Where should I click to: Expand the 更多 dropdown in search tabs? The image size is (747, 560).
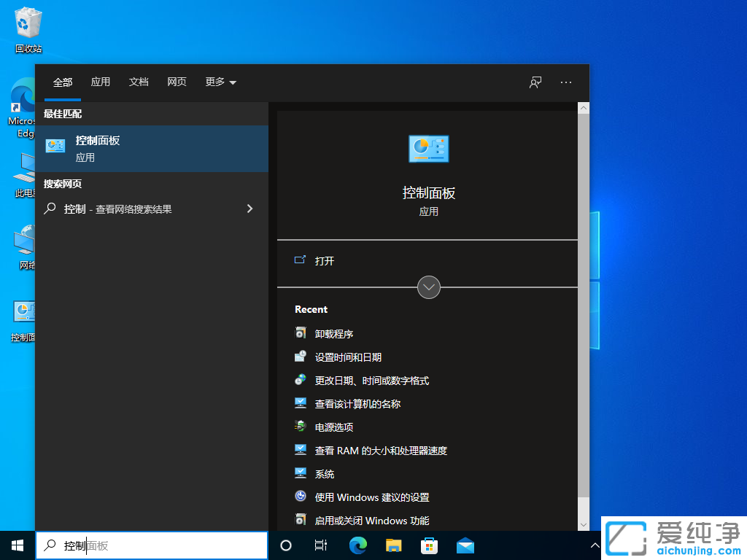click(220, 82)
